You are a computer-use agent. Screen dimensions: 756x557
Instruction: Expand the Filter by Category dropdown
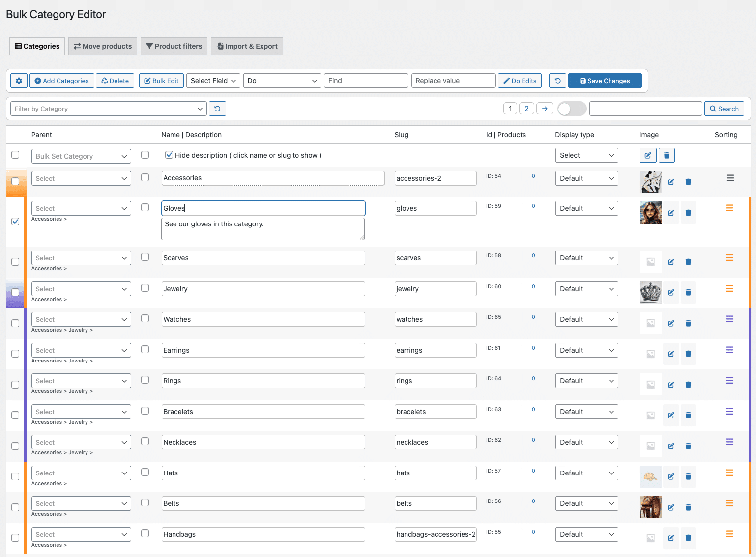(108, 109)
